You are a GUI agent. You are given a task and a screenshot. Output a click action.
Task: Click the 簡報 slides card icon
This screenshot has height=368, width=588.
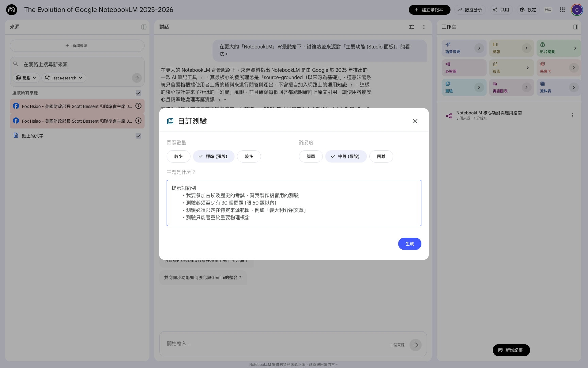tap(495, 44)
